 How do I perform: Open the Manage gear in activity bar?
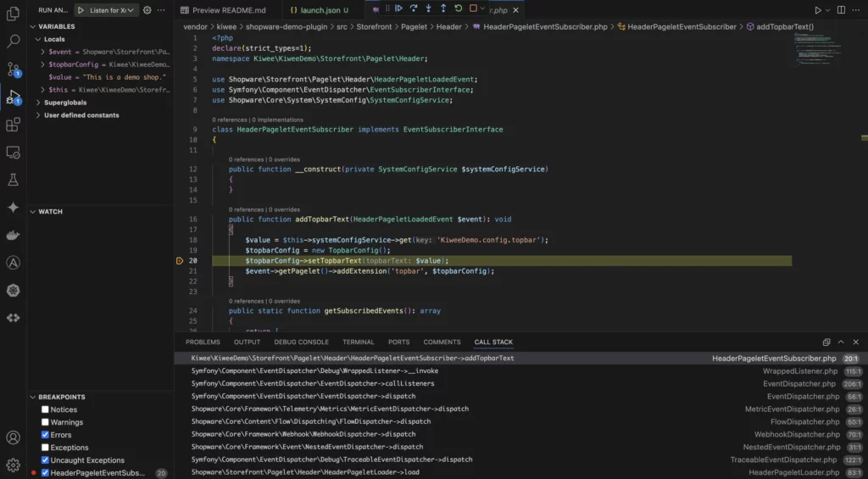click(13, 465)
